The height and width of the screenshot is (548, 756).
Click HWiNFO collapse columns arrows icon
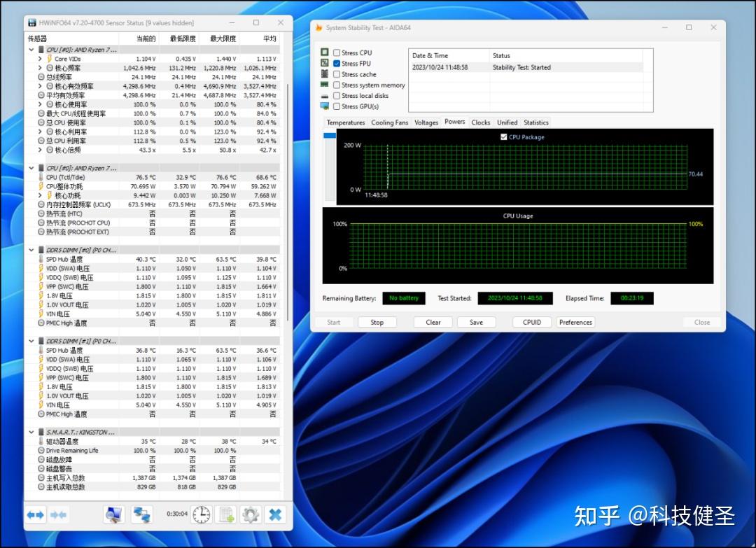[x=58, y=514]
